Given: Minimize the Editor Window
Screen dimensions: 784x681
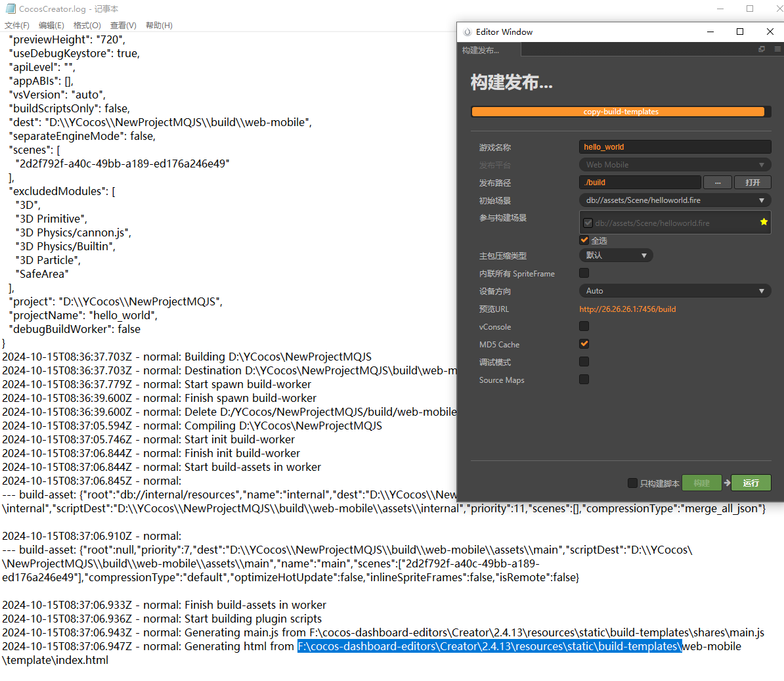Looking at the screenshot, I should click(710, 32).
